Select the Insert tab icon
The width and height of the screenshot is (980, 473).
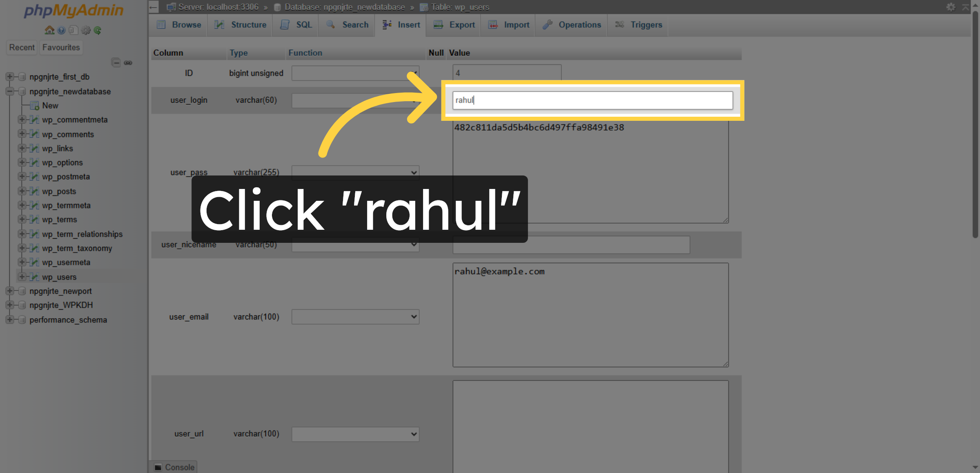coord(386,25)
